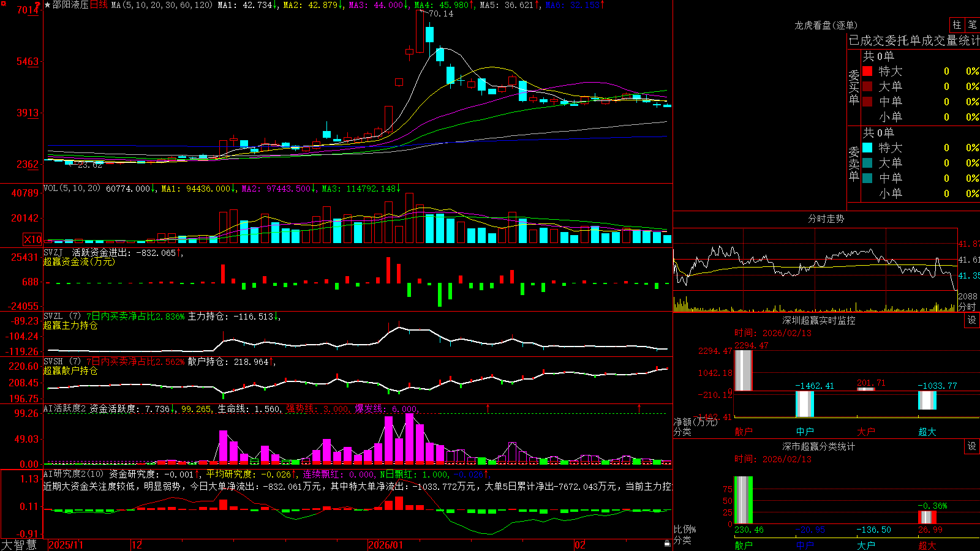Click the VOL(5,10,20) indicator label

pos(72,189)
